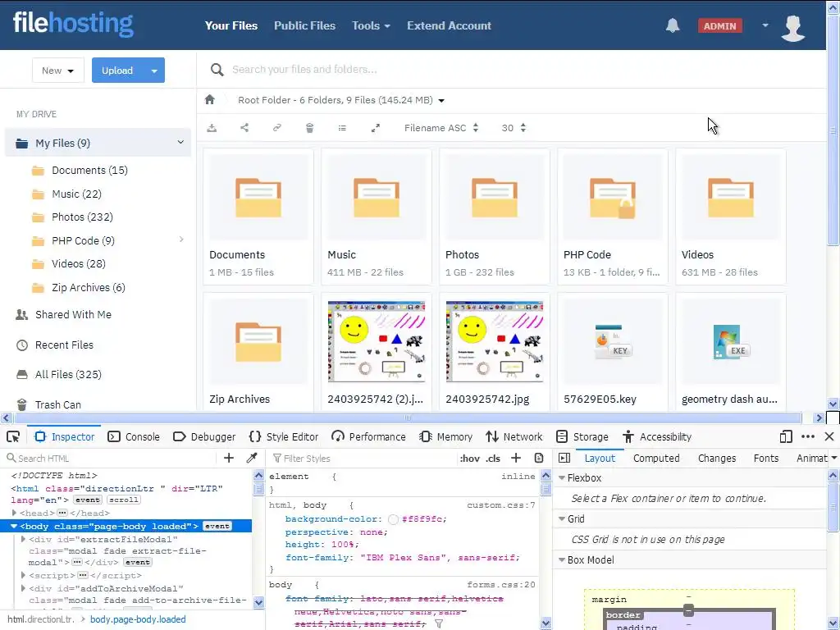Screen dimensions: 840x630
Task: Open the Tools menu dropdown
Action: [x=371, y=25]
